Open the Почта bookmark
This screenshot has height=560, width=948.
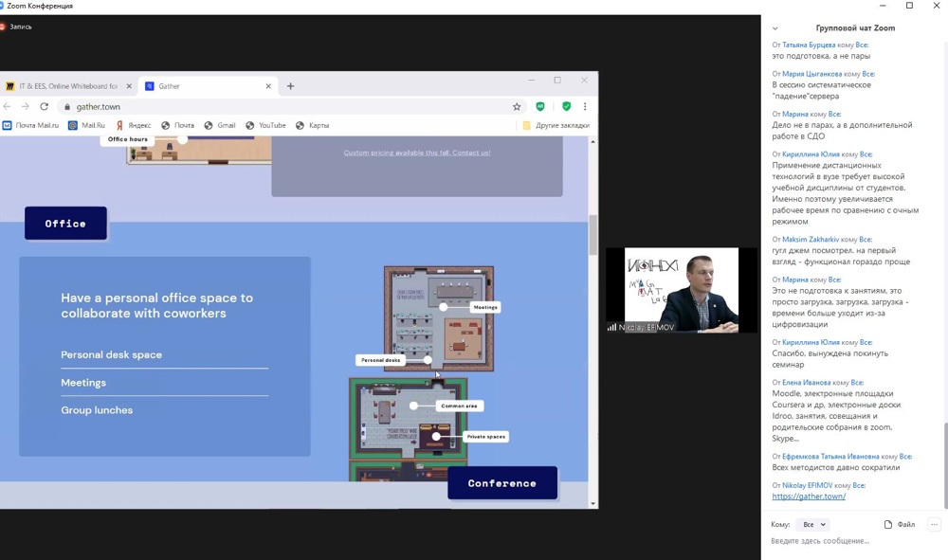point(178,125)
